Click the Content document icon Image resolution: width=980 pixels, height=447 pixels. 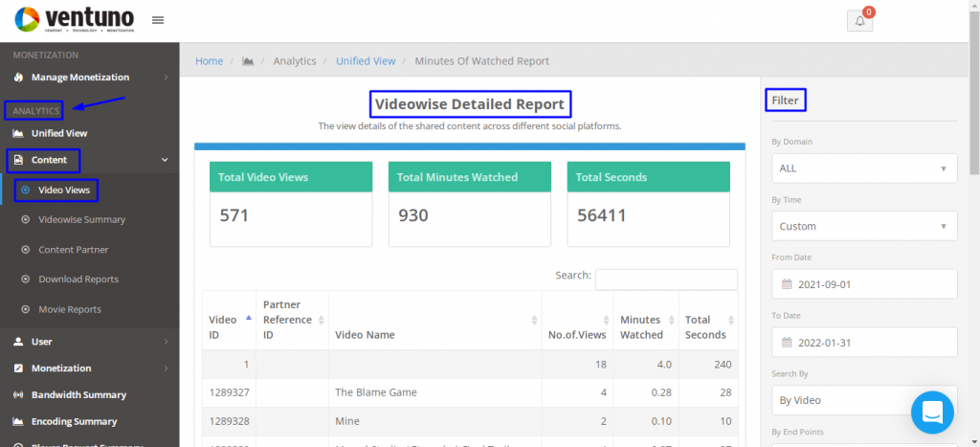[x=19, y=160]
